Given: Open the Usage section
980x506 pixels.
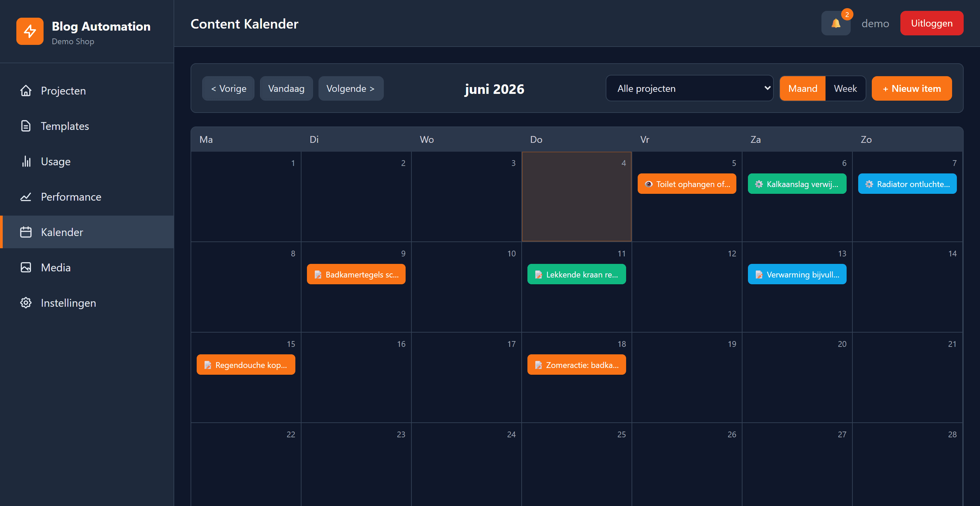Looking at the screenshot, I should pos(87,162).
